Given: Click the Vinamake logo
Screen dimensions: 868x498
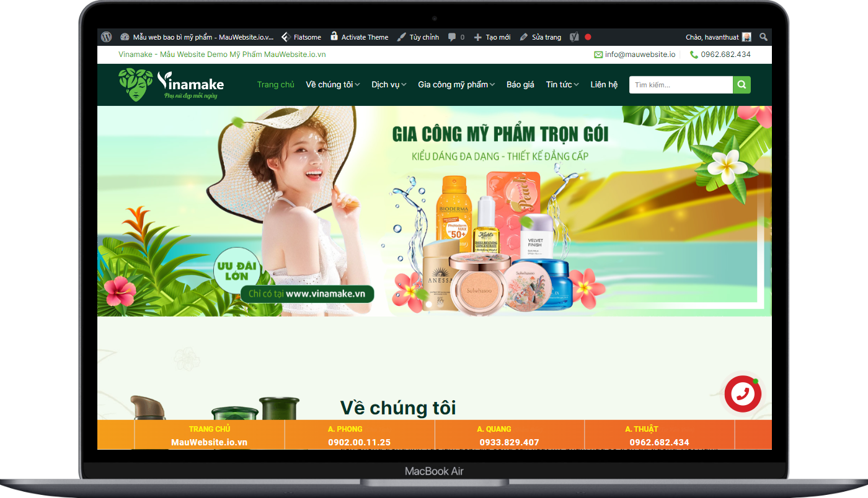Looking at the screenshot, I should [172, 85].
